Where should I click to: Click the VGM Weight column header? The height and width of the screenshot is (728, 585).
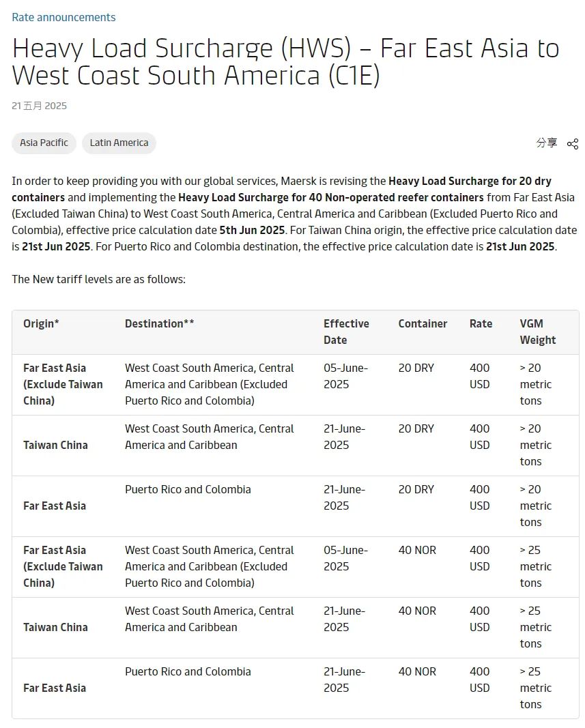click(538, 332)
